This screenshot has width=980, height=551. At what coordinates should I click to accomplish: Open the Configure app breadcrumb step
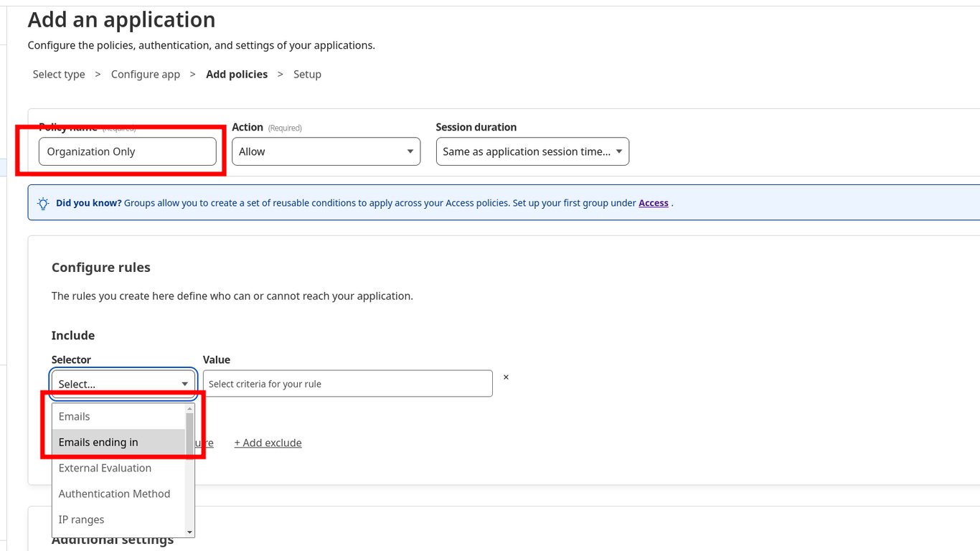[145, 74]
